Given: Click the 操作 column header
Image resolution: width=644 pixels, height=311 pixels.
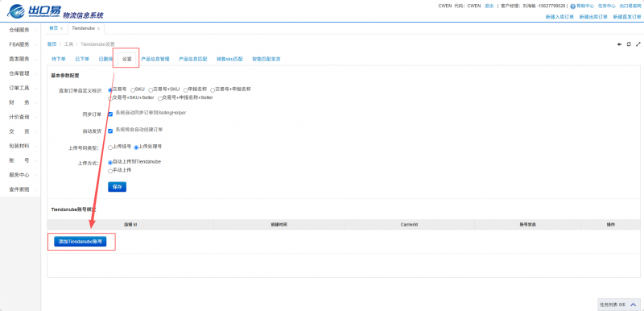Looking at the screenshot, I should coord(611,225).
